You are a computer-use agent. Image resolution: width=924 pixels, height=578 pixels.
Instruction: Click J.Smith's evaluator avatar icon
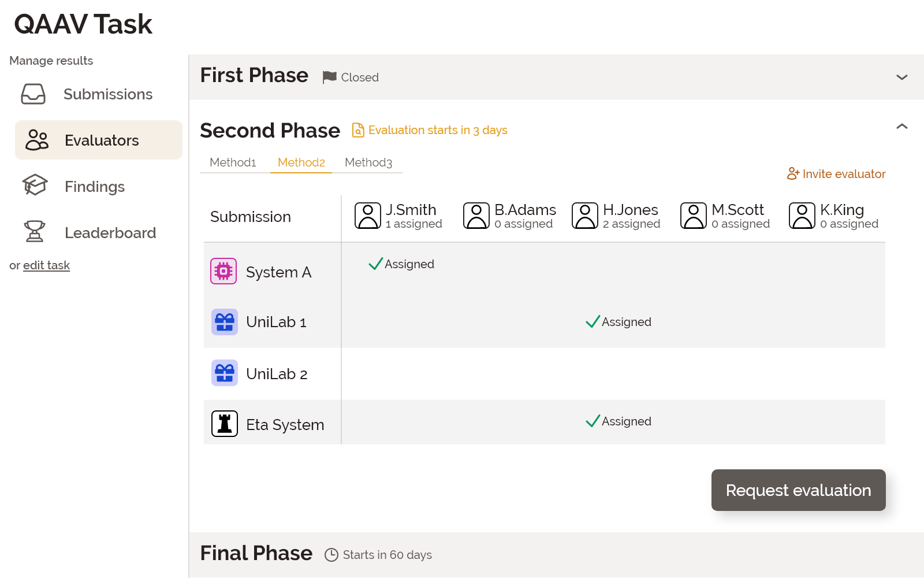tap(368, 216)
